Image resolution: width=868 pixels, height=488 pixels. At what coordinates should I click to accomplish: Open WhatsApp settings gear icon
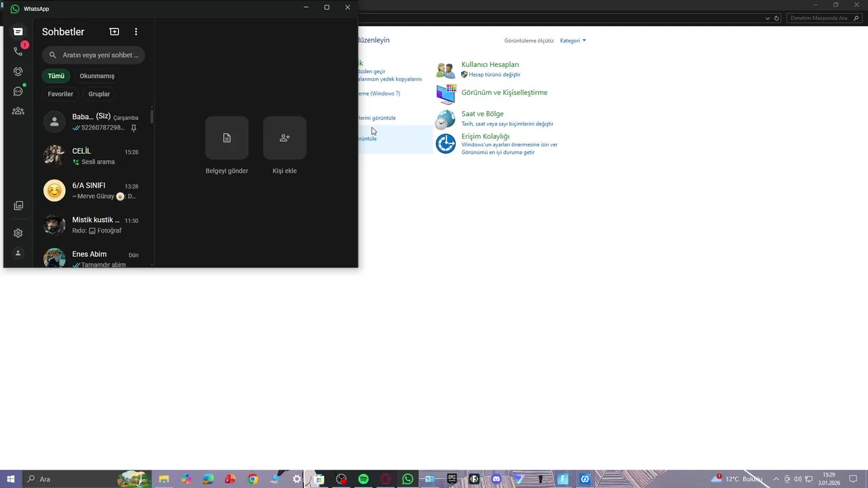(x=18, y=232)
